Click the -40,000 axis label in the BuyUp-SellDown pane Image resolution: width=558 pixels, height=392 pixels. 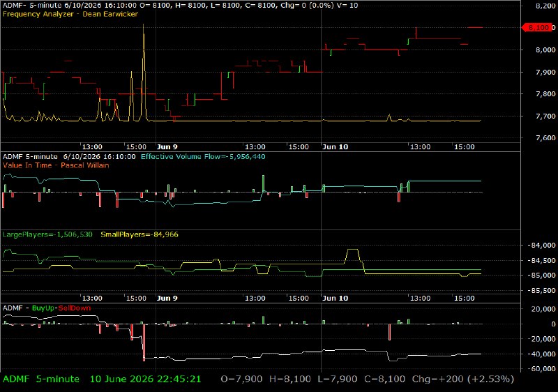coord(541,354)
